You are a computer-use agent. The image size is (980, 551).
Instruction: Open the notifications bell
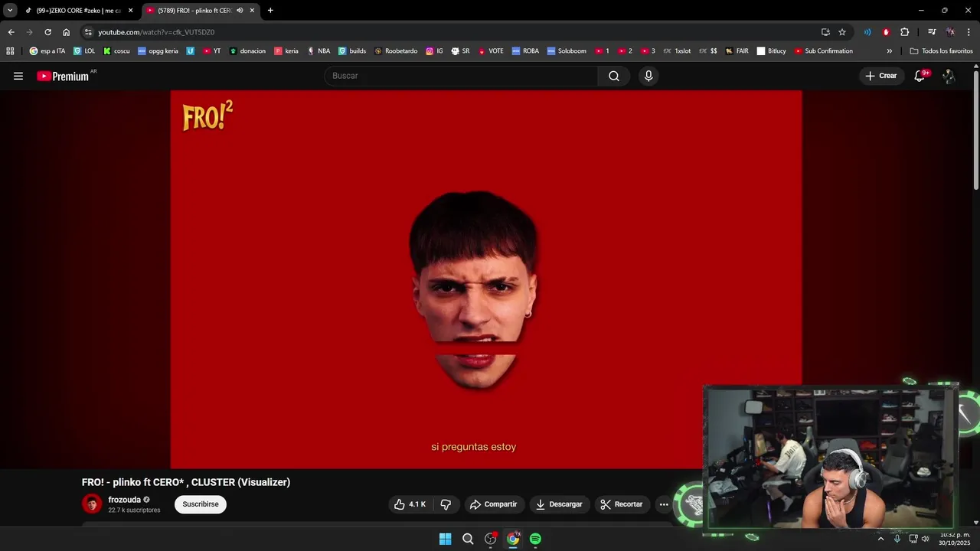920,76
